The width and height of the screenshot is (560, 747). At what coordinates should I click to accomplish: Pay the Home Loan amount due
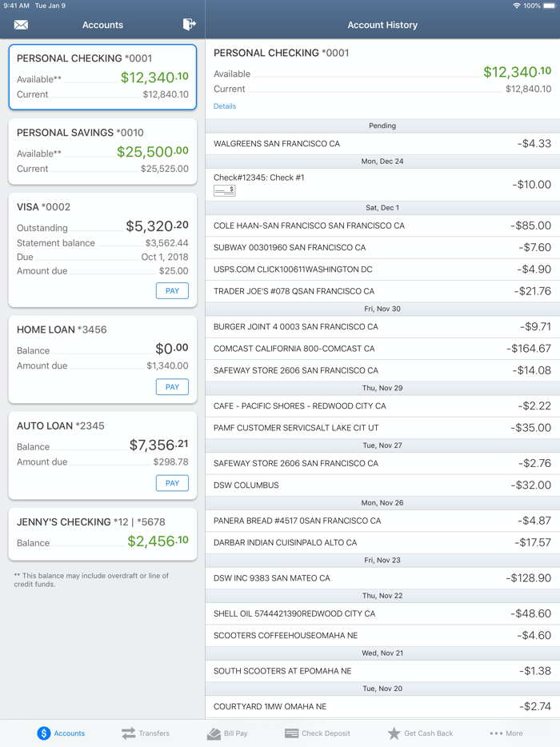pos(172,386)
